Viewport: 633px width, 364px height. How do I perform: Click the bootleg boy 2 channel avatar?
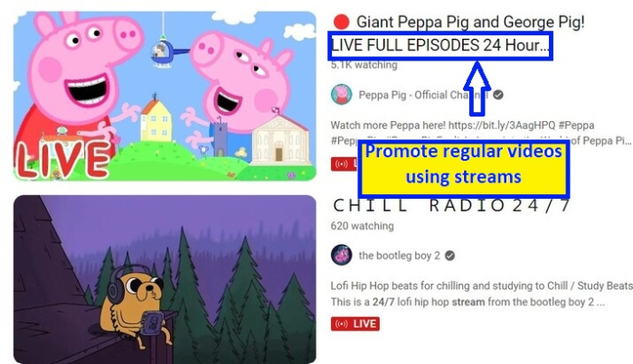pos(342,256)
